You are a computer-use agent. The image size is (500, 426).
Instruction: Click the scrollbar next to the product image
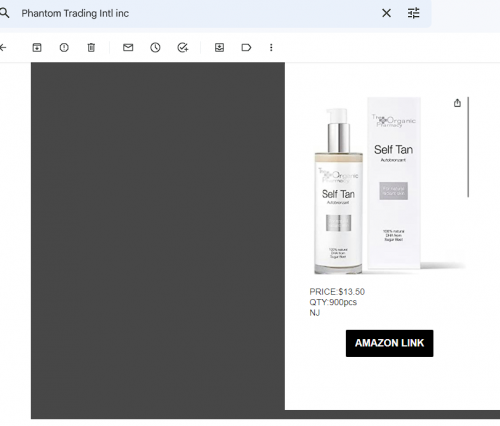468,147
